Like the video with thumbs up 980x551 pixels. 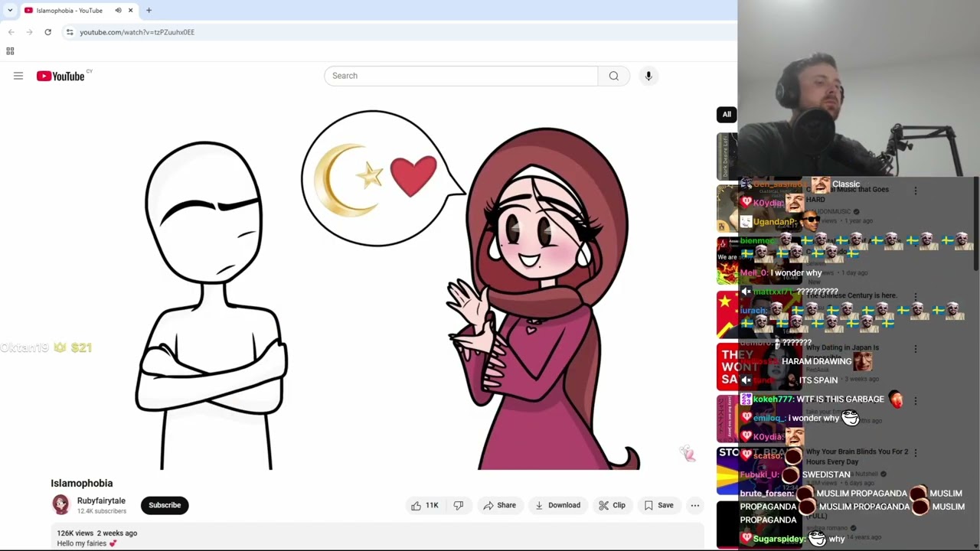point(425,505)
